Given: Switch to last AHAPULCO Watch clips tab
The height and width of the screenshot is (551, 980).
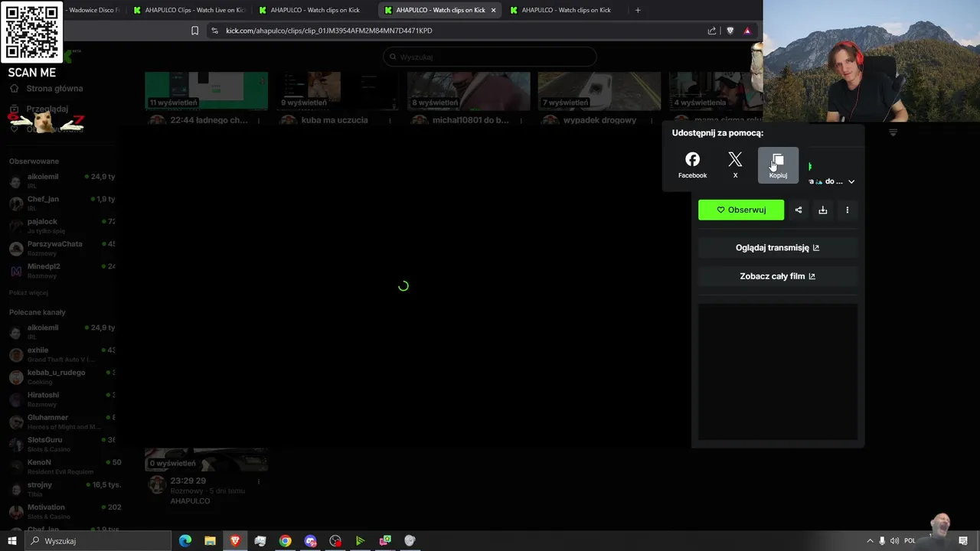Looking at the screenshot, I should [566, 10].
